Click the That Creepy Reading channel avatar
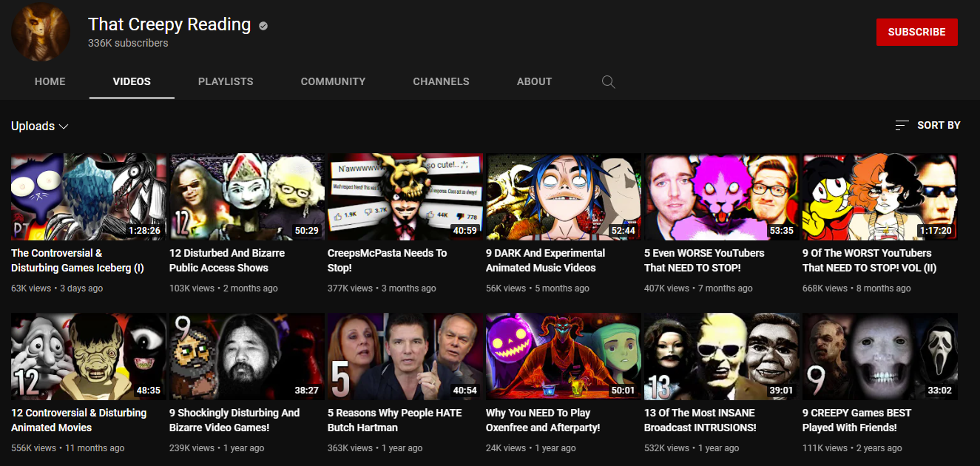The width and height of the screenshot is (980, 466). [41, 33]
